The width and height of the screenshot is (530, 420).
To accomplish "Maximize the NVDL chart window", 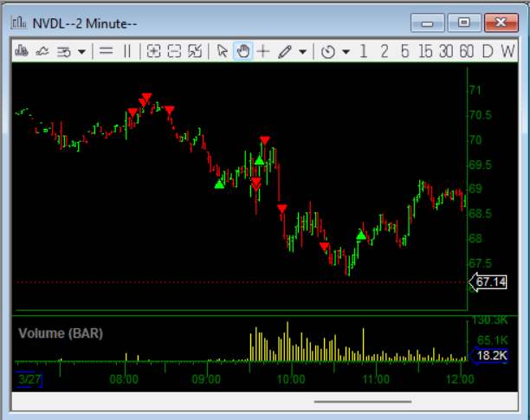I will [x=464, y=23].
